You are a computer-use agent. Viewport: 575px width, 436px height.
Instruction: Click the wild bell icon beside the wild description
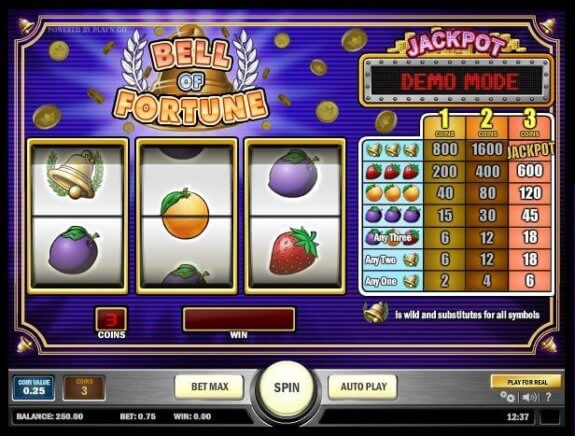pyautogui.click(x=376, y=313)
